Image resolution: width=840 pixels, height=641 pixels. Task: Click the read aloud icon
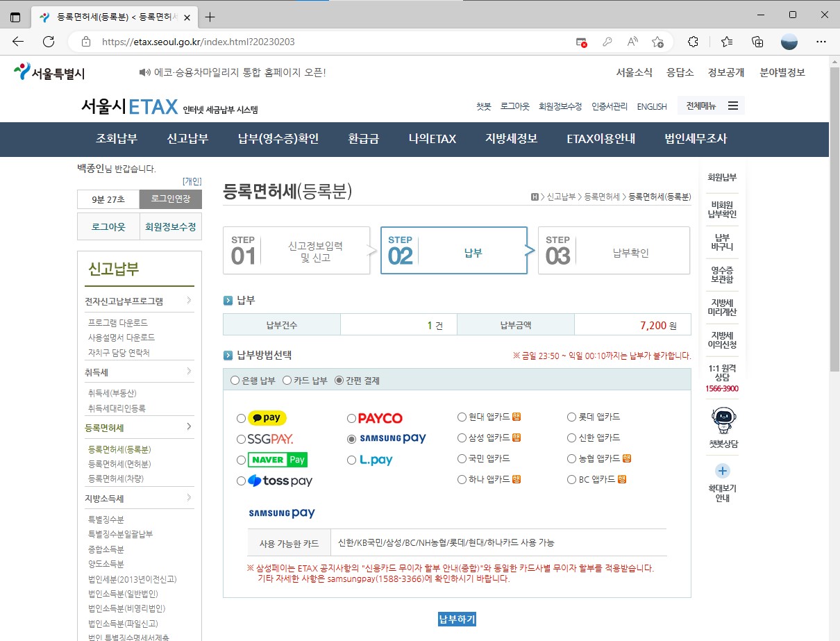[x=632, y=42]
